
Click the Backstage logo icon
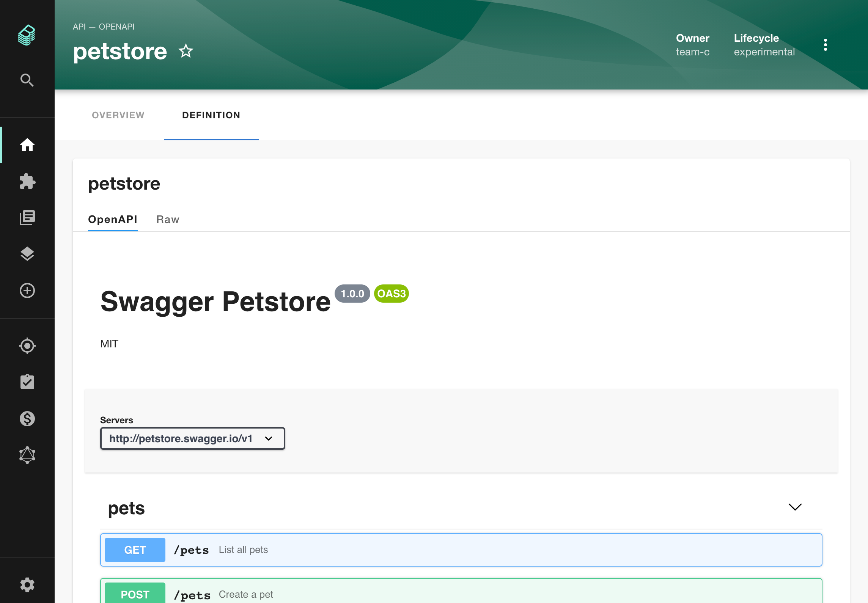point(27,35)
